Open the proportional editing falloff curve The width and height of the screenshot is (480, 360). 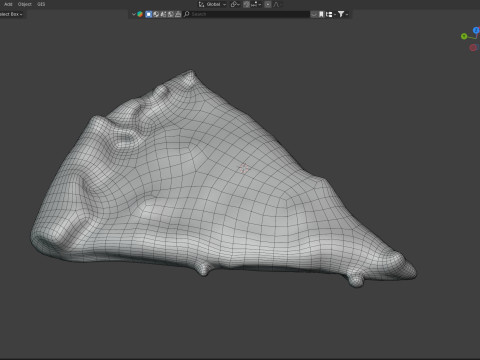tap(277, 4)
